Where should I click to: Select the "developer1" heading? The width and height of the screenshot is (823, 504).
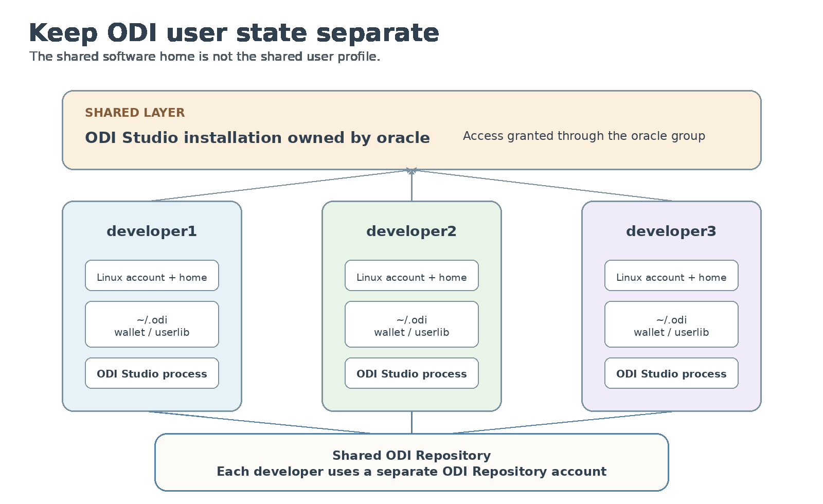coord(152,231)
